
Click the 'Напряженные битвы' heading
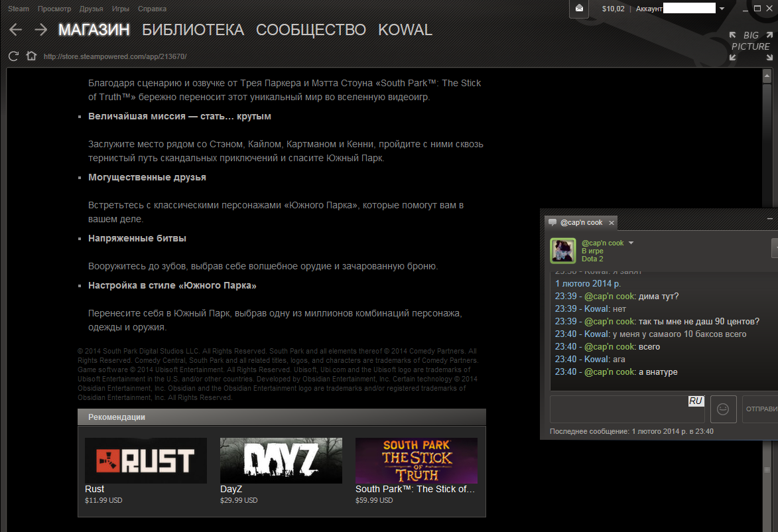pos(137,238)
